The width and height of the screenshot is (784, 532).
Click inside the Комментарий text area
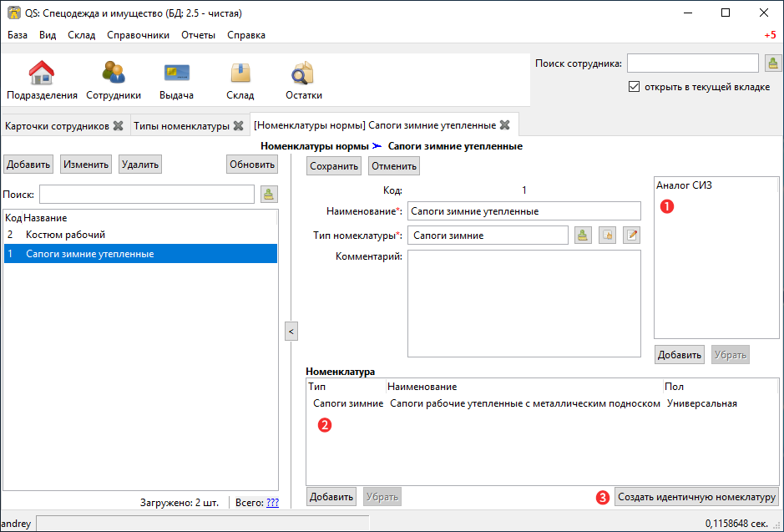point(524,303)
